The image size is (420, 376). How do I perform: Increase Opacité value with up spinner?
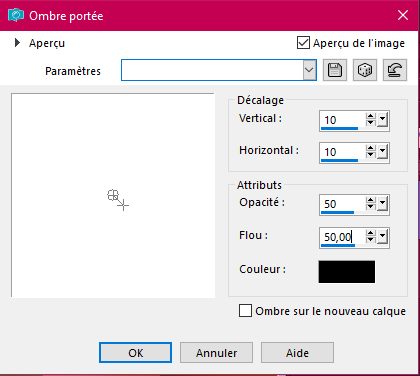click(x=370, y=200)
